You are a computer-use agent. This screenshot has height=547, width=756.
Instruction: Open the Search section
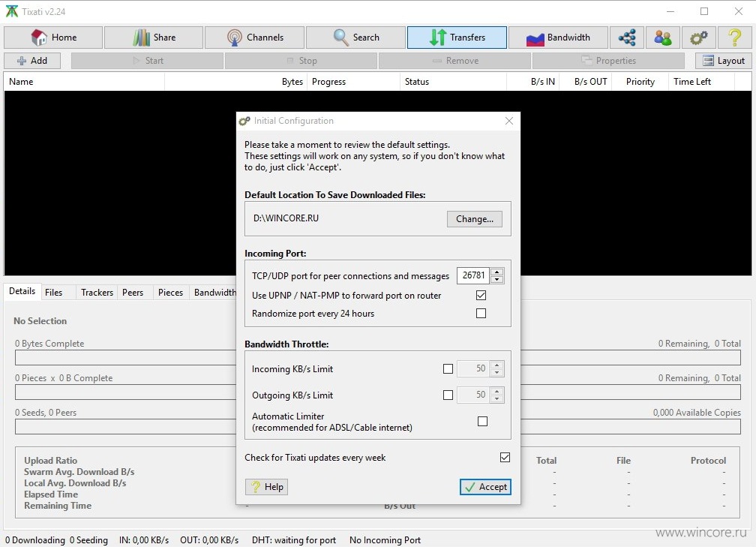point(355,38)
